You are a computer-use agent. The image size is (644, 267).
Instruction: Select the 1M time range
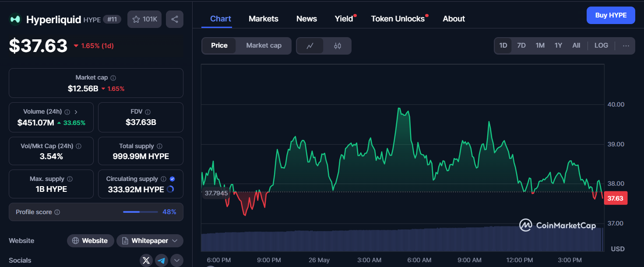(540, 45)
